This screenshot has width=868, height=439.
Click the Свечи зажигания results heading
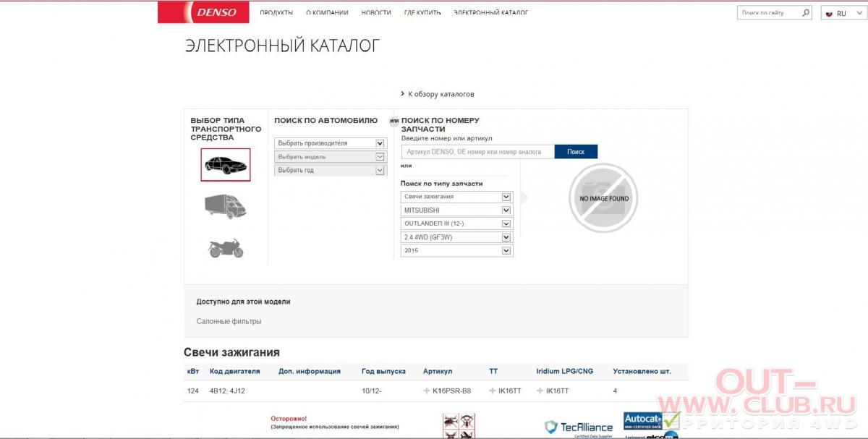(231, 352)
